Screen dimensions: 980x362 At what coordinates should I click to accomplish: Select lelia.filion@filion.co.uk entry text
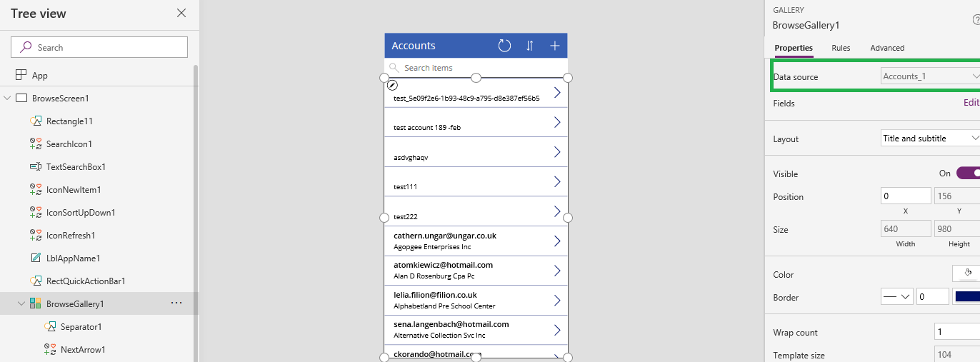(x=435, y=295)
